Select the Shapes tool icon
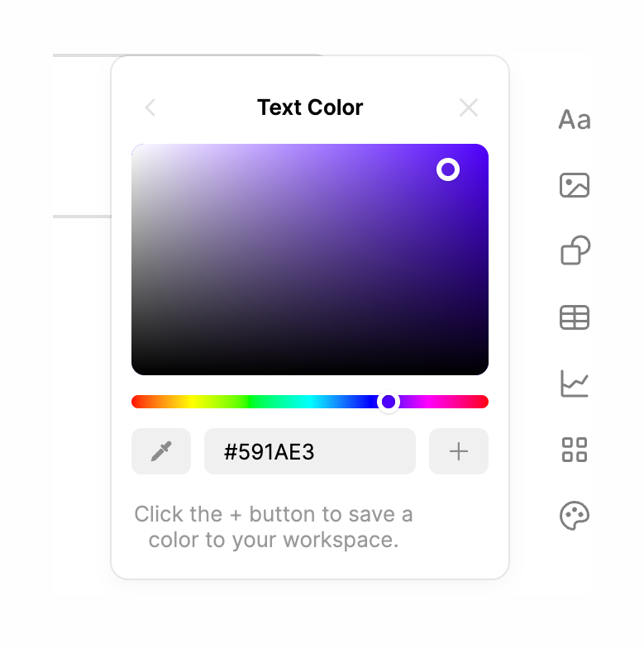 (x=575, y=250)
